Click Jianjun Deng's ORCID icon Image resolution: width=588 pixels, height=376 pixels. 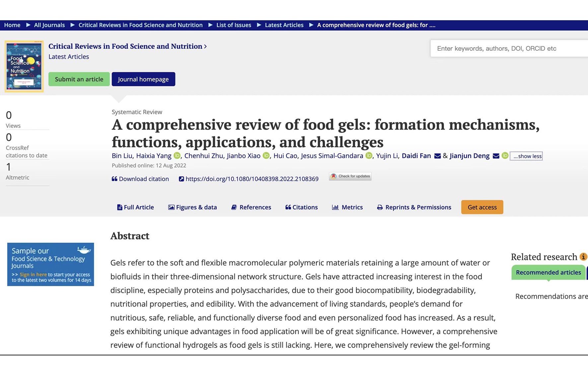[x=505, y=156]
